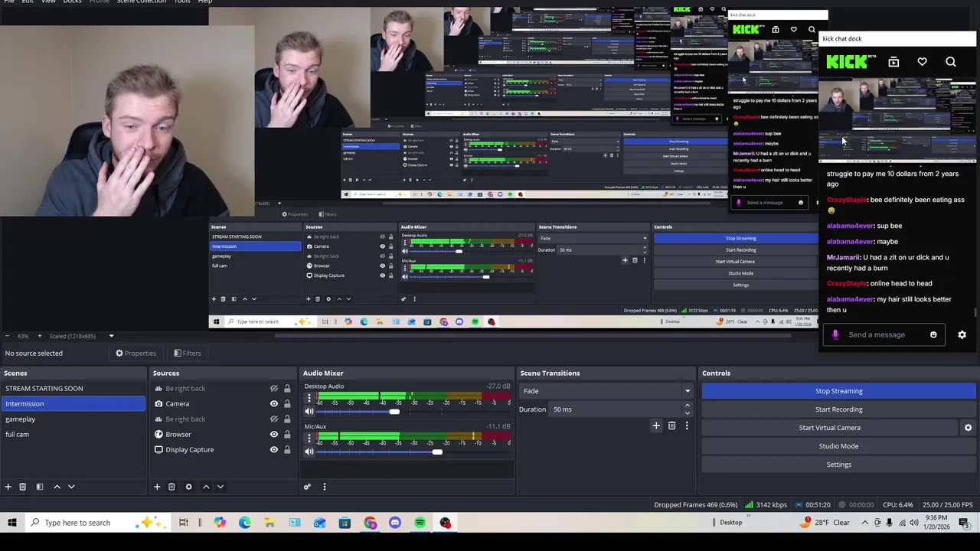Open Tools menu

click(182, 2)
